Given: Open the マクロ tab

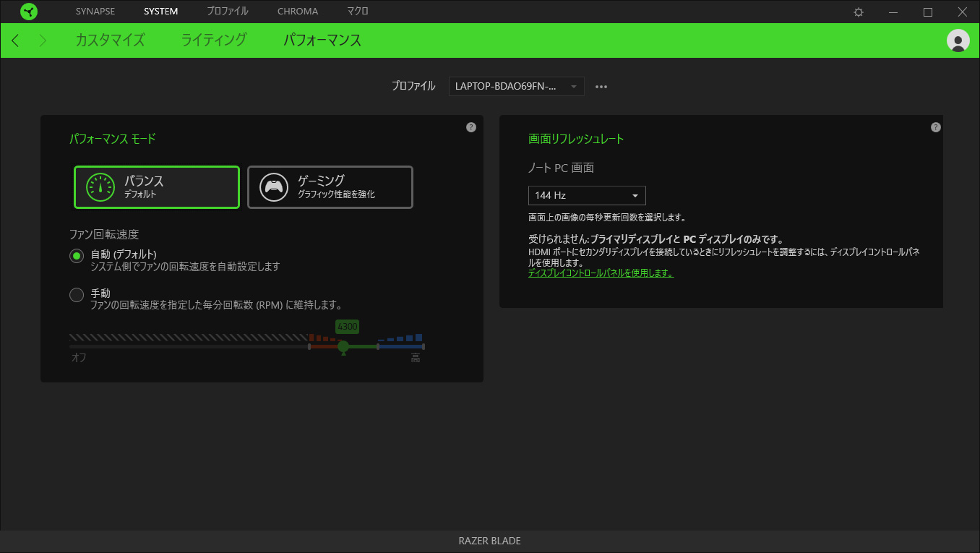Looking at the screenshot, I should tap(358, 12).
